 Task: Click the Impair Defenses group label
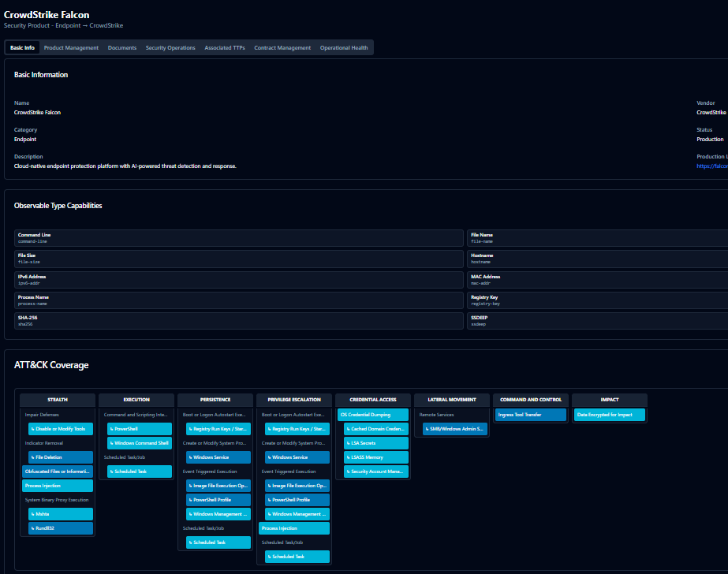42,415
